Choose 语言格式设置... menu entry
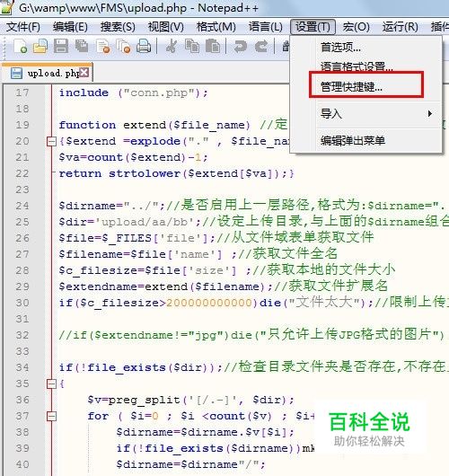The image size is (449, 476). point(365,66)
